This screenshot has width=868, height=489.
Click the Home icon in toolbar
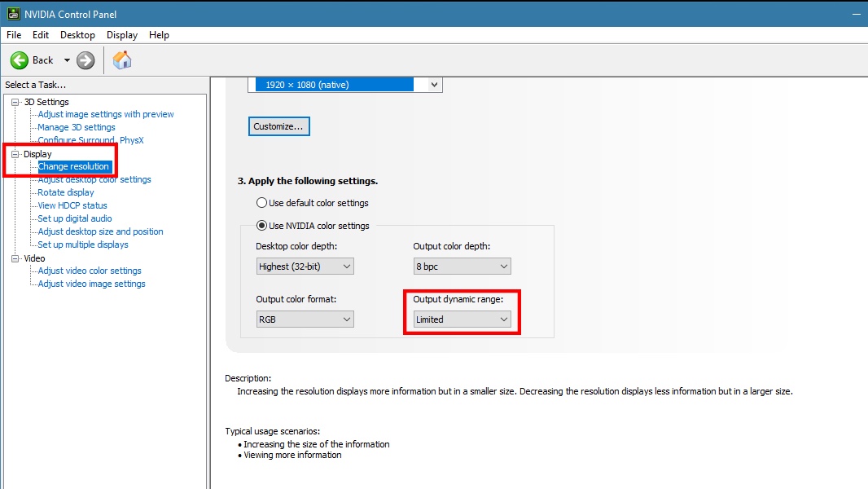click(122, 60)
